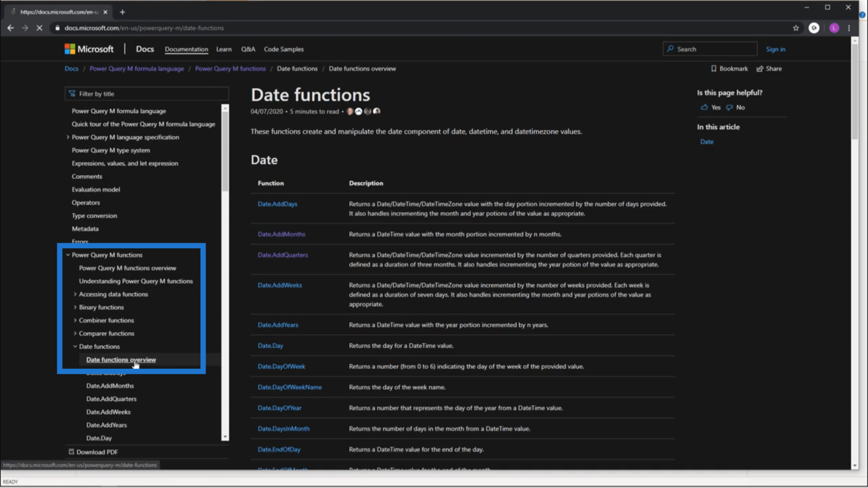Viewport: 868px width, 488px height.
Task: Open Power Query M functions breadcrumb
Action: (x=230, y=69)
